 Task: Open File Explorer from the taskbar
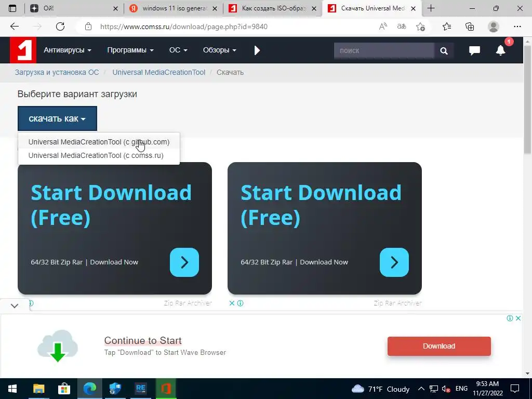point(38,389)
